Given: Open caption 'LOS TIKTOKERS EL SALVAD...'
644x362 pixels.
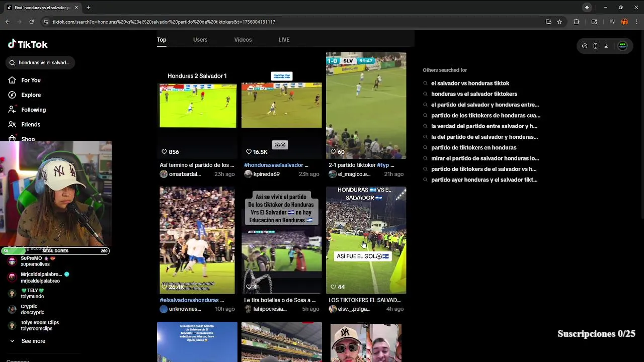Looking at the screenshot, I should (364, 300).
